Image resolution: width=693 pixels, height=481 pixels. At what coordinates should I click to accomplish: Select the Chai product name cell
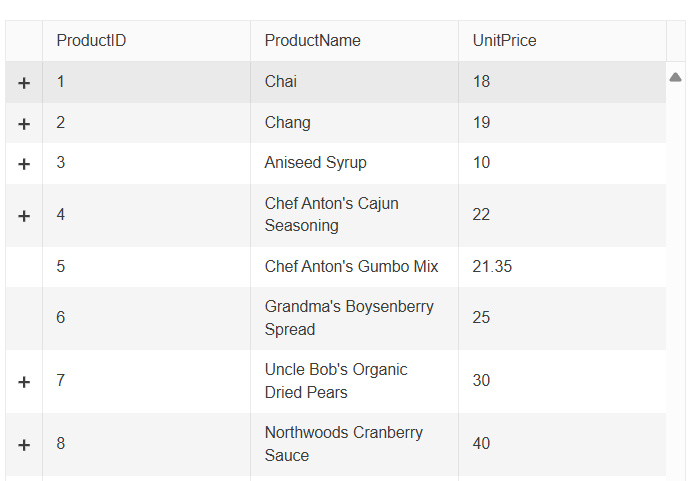(281, 82)
